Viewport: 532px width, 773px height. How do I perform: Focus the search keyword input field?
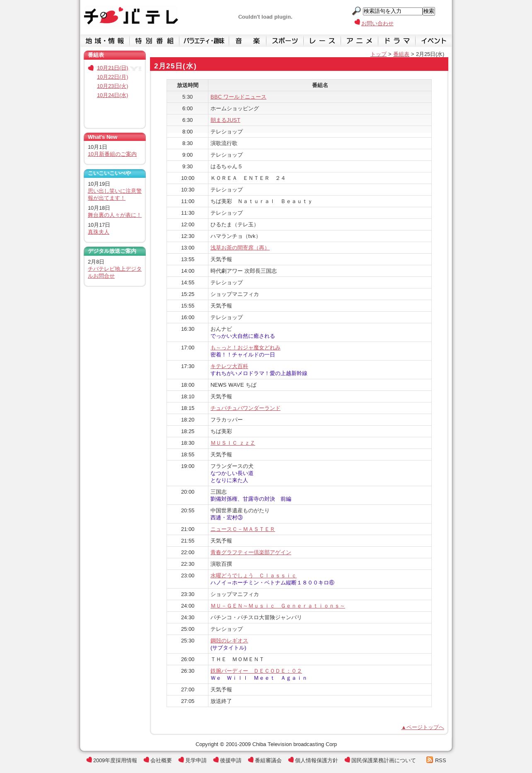coord(392,11)
